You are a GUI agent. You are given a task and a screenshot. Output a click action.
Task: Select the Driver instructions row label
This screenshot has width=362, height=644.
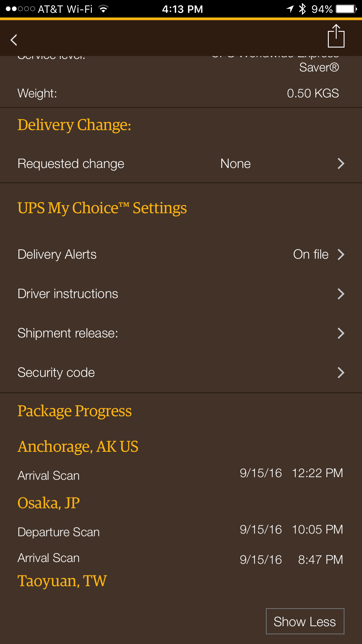tap(68, 294)
